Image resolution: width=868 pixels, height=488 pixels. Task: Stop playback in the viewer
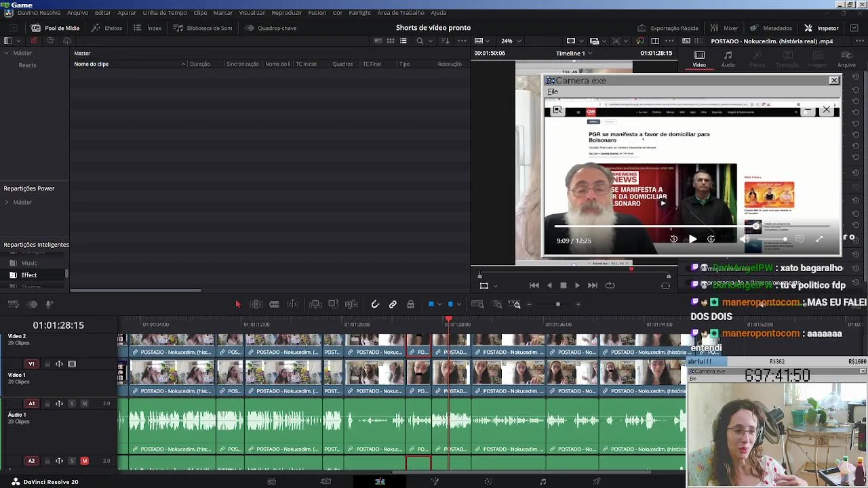(563, 285)
